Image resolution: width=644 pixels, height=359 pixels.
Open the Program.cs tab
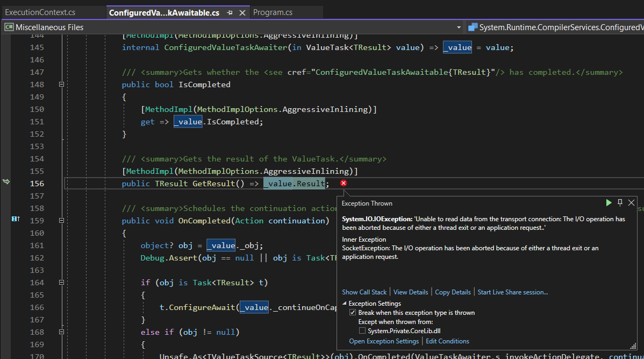(273, 12)
